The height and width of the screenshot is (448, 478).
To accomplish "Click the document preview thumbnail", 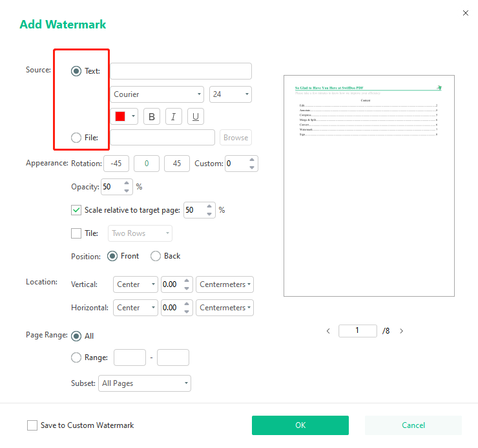I will [x=369, y=186].
